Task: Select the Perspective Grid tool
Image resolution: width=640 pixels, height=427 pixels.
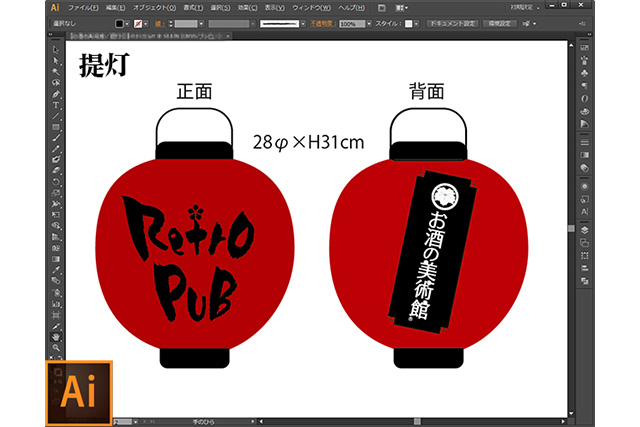Action: coord(56,237)
